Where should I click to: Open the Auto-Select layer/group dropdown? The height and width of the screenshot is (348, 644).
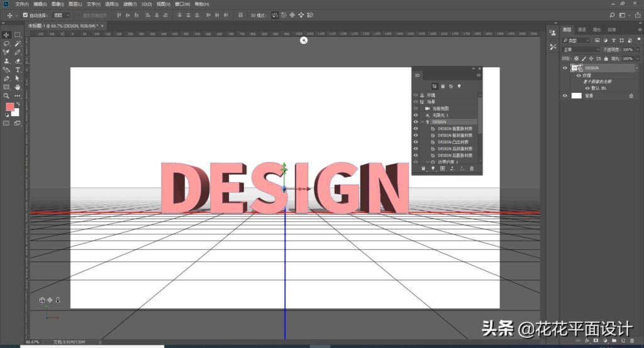click(62, 15)
